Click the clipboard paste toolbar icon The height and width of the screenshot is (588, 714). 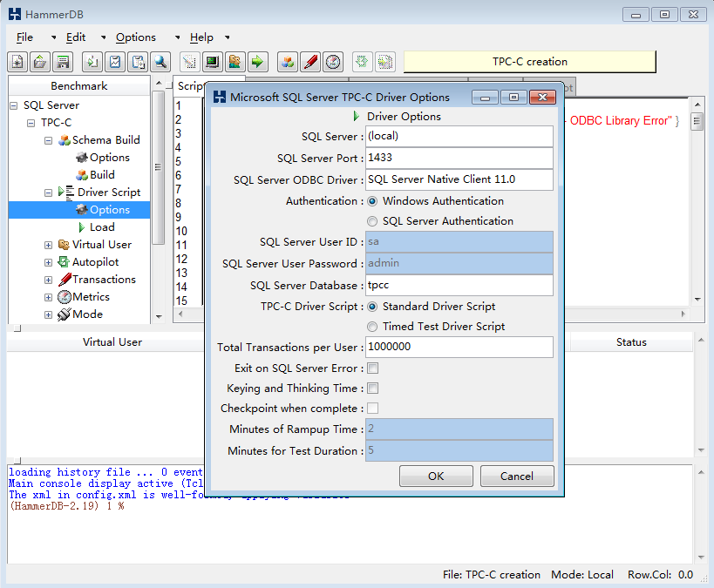pyautogui.click(x=138, y=62)
